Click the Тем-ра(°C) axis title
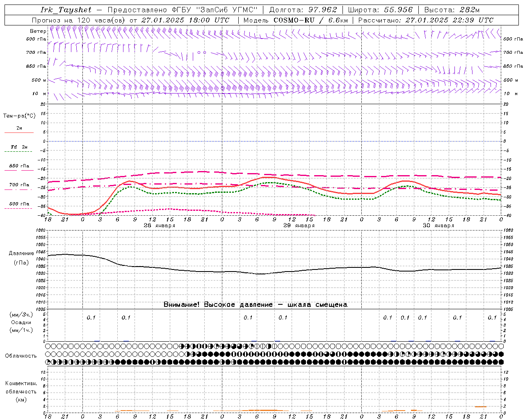This screenshot has width=525, height=420. pos(19,116)
